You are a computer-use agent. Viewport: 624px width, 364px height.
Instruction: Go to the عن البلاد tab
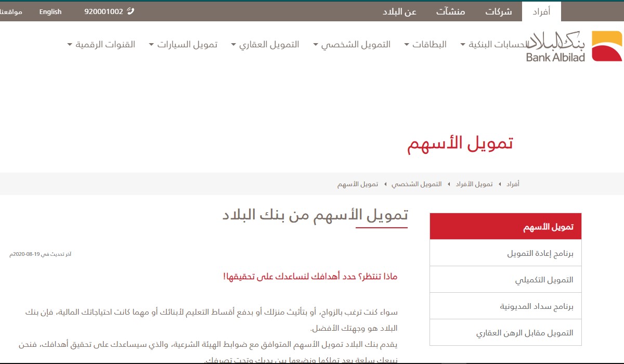pyautogui.click(x=399, y=11)
